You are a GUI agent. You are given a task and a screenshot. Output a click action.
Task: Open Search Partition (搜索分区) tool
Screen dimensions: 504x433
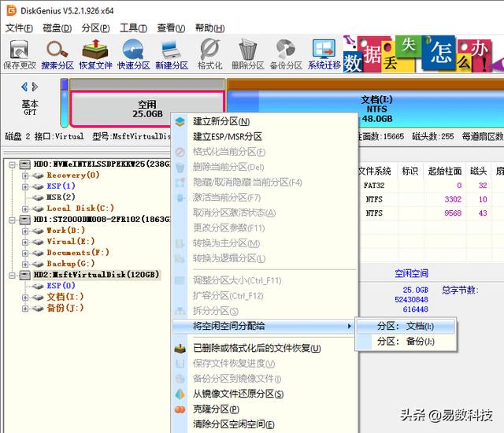[57, 54]
